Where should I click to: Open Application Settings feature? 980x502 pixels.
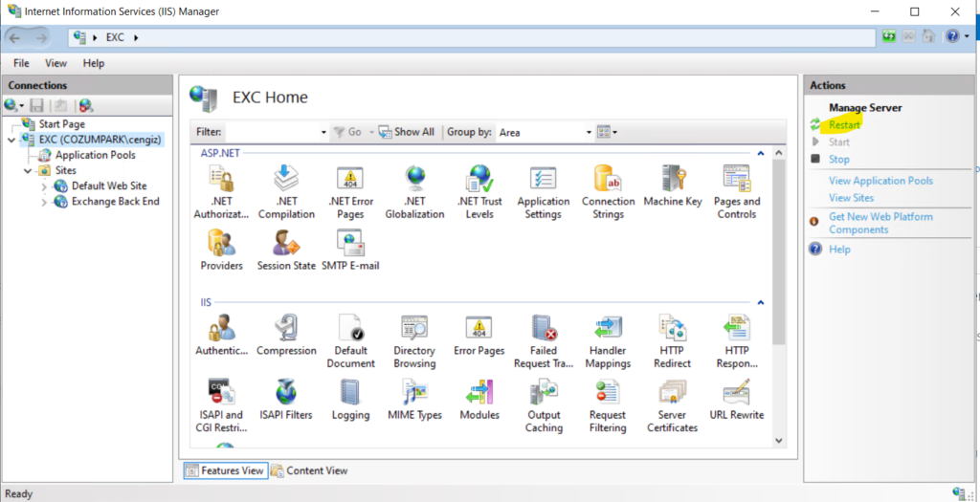click(x=544, y=192)
